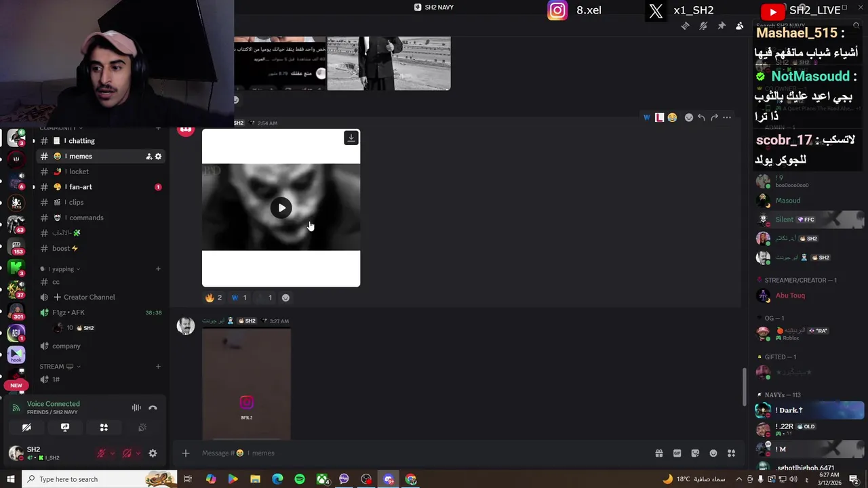
Task: Toggle the fire reaction with count 2
Action: [214, 298]
